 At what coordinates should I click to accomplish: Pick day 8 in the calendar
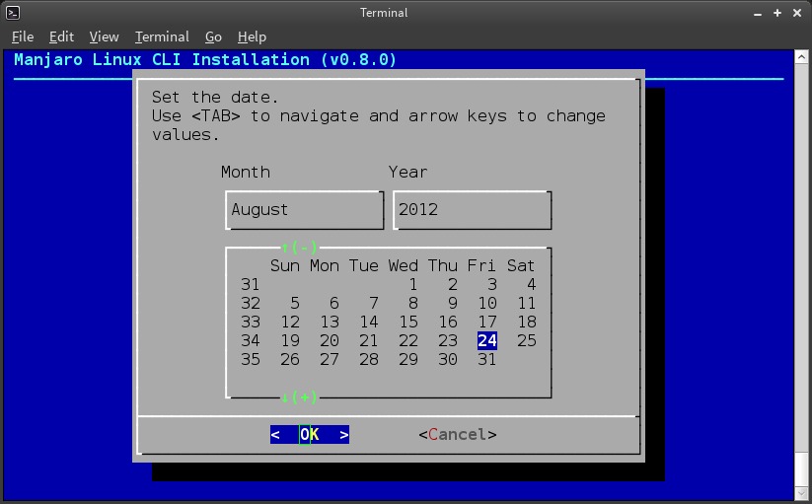tap(412, 303)
